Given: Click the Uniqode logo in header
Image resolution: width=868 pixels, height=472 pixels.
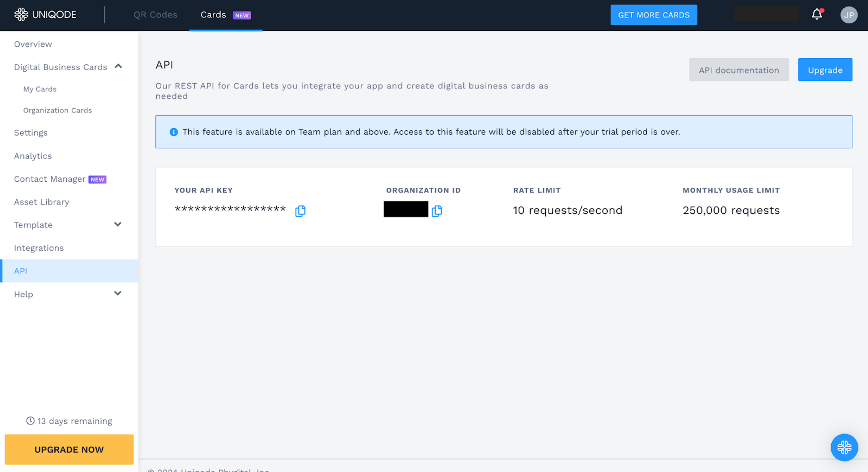Looking at the screenshot, I should click(x=45, y=14).
